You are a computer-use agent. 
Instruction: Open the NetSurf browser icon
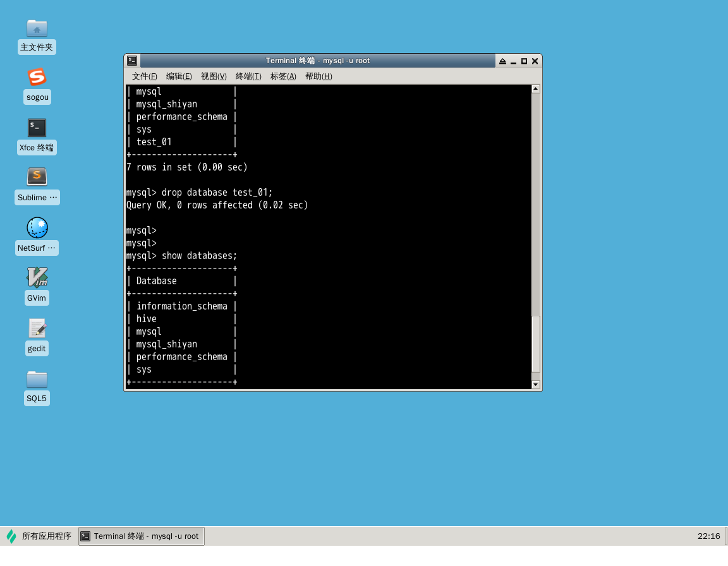(37, 228)
